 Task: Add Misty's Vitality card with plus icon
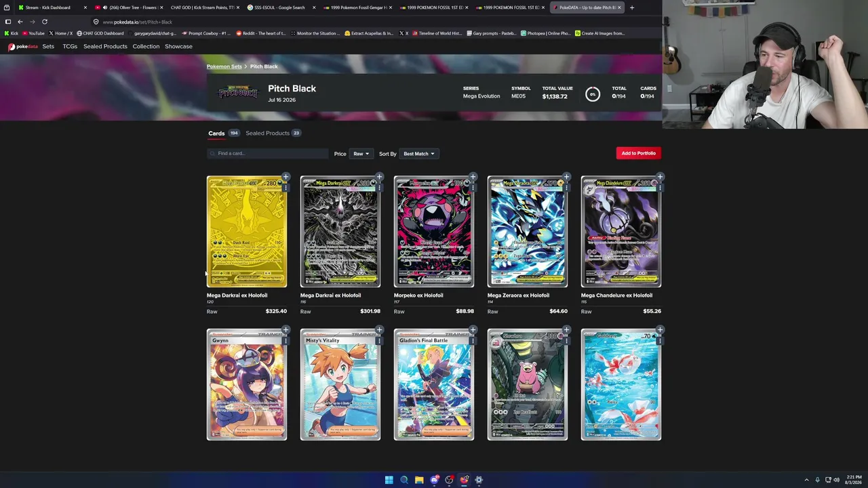tap(379, 331)
